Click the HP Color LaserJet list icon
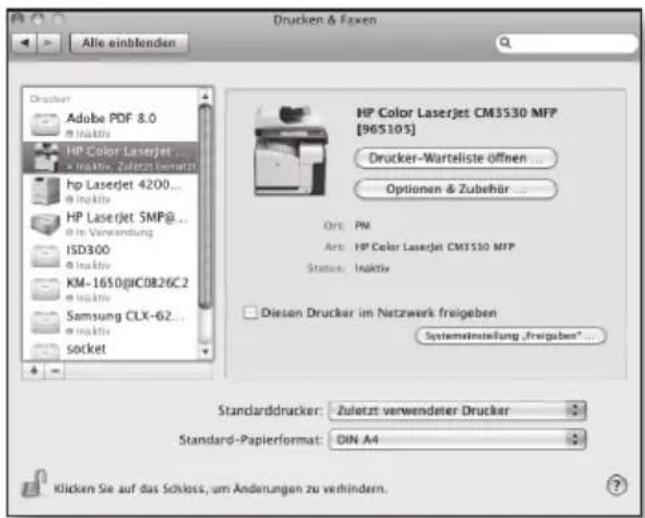 click(x=46, y=157)
